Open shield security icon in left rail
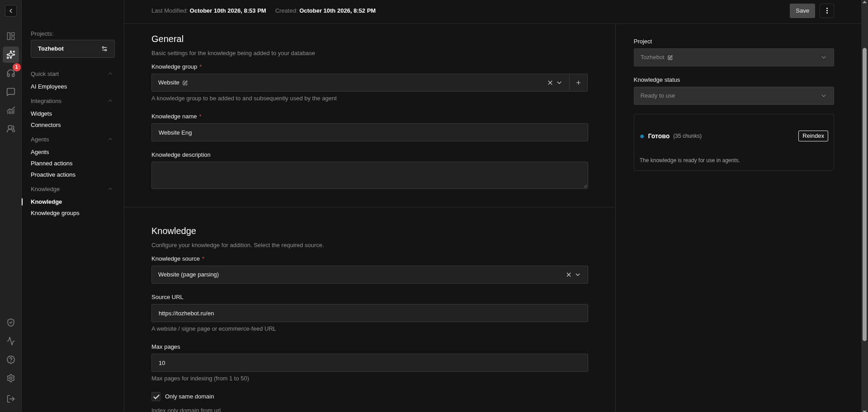The image size is (868, 412). (x=11, y=323)
